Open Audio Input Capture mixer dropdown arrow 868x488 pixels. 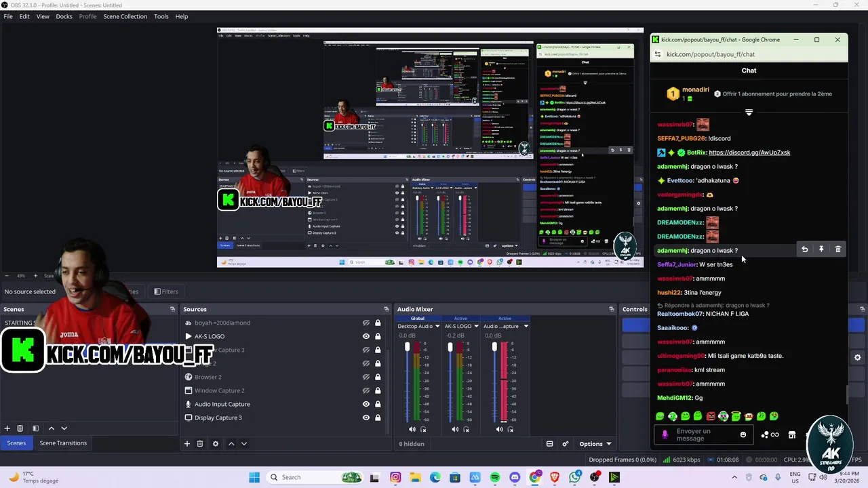point(525,326)
